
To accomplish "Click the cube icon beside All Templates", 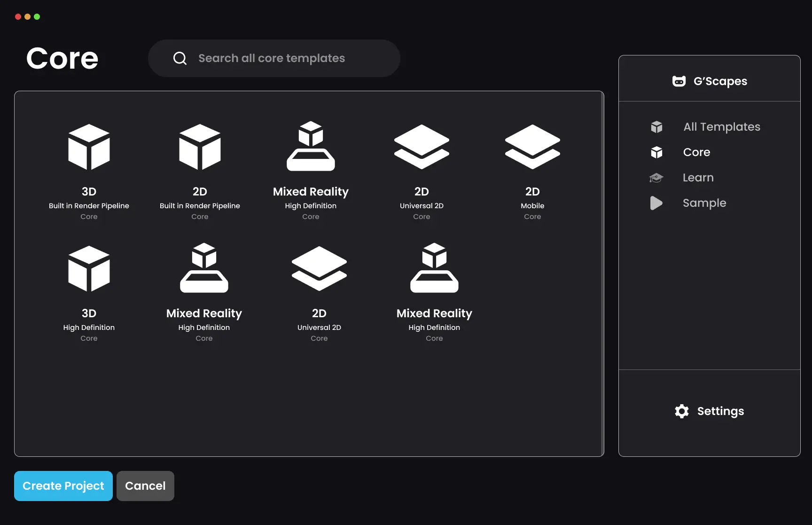I will pos(656,127).
